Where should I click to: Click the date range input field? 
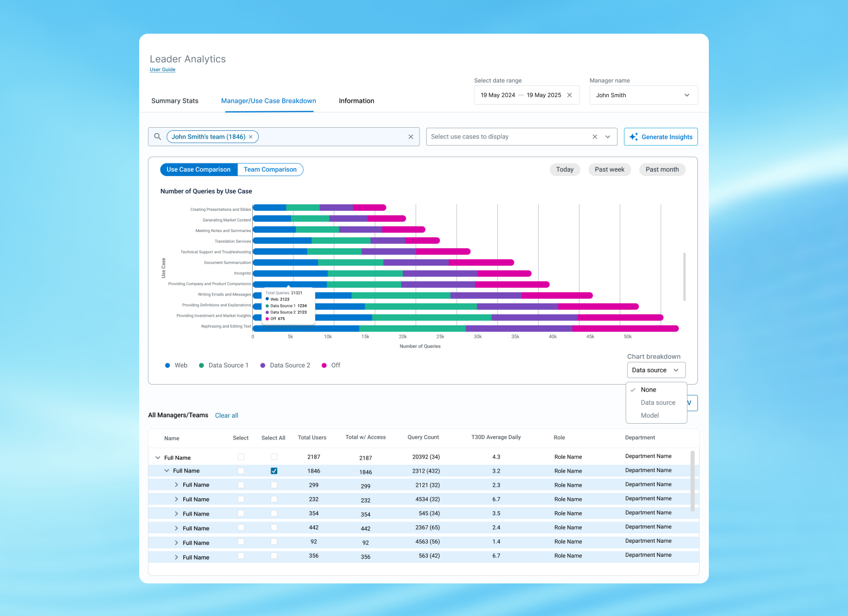[527, 95]
